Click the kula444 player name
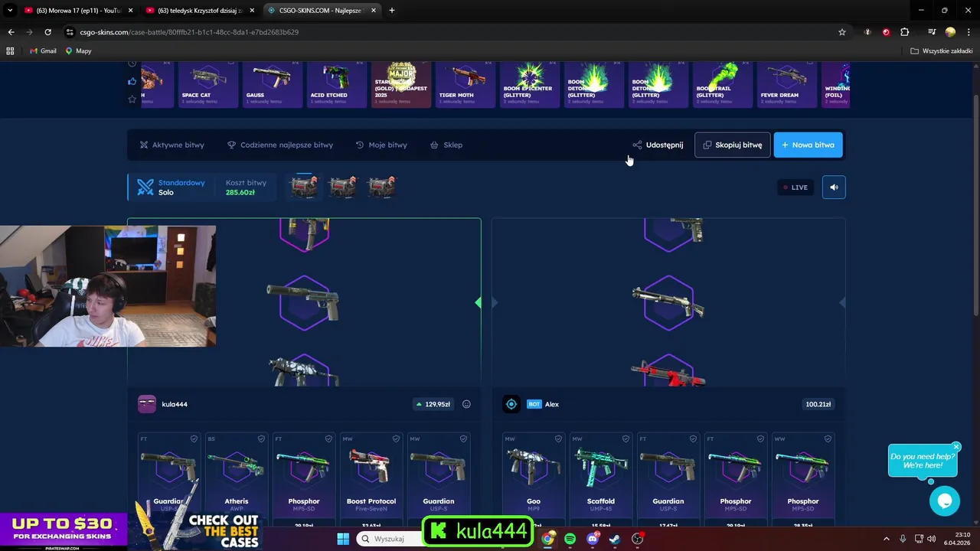Image resolution: width=980 pixels, height=551 pixels. [175, 404]
